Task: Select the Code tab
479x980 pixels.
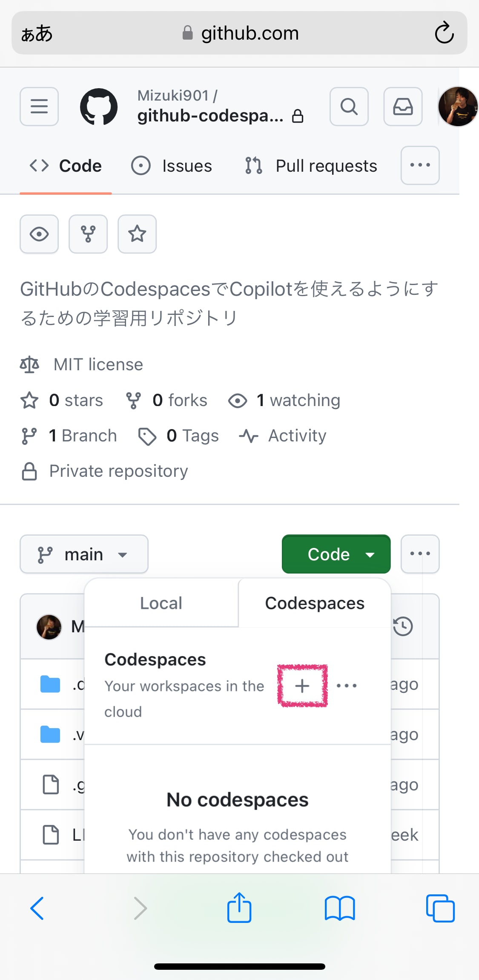Action: pyautogui.click(x=66, y=166)
